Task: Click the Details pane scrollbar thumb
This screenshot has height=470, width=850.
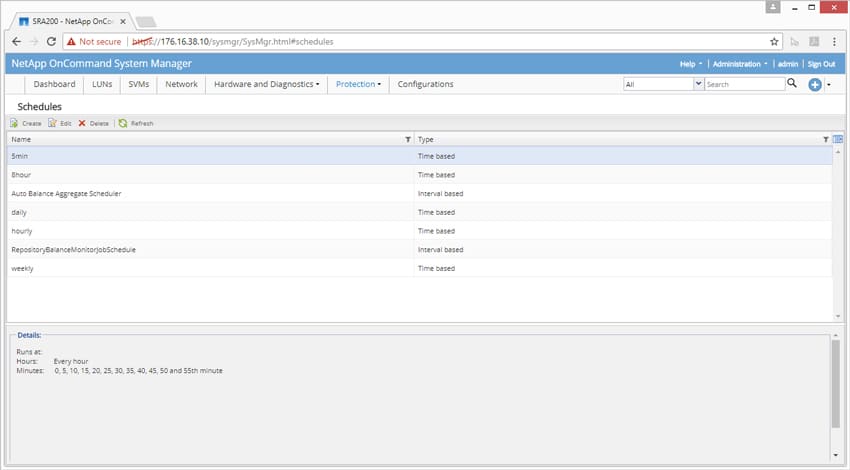Action: (836, 384)
